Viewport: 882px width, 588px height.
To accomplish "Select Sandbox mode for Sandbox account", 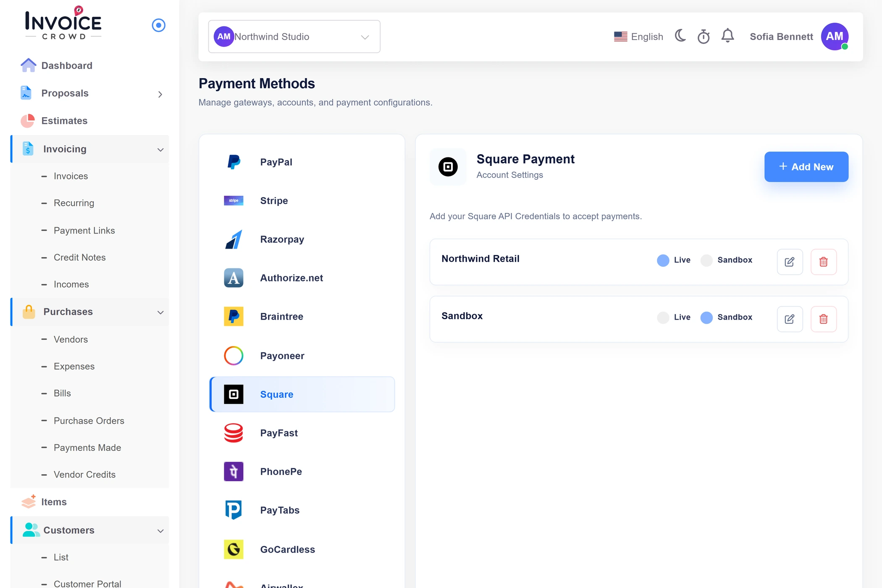I will [x=706, y=317].
